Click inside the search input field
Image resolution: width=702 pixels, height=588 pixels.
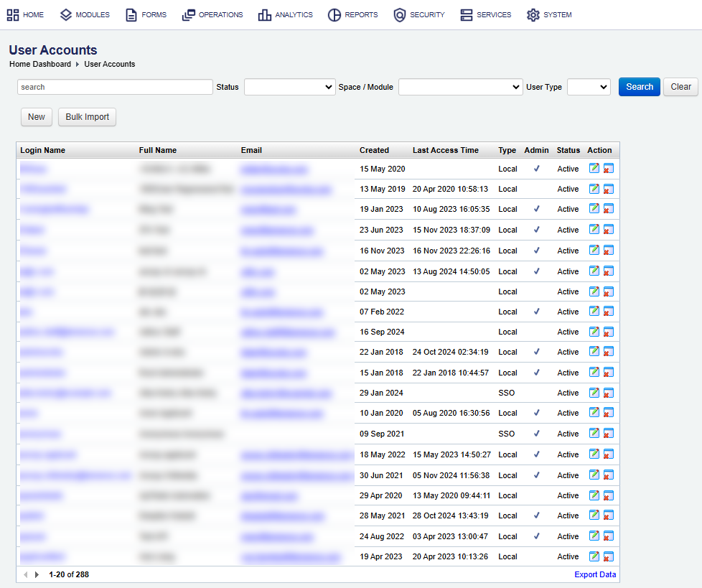(x=115, y=86)
